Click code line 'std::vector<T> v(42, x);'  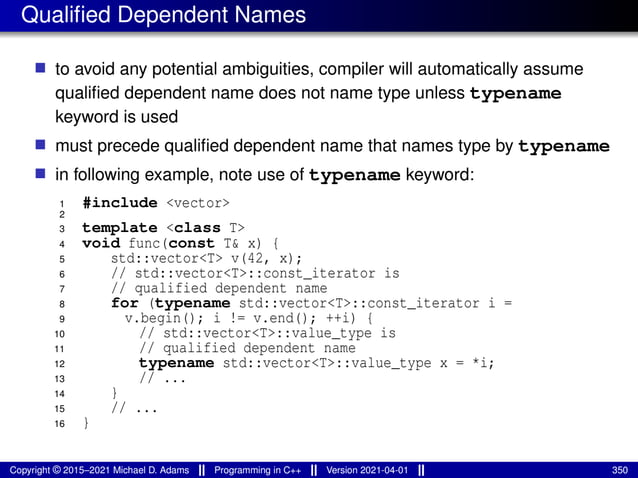pyautogui.click(x=206, y=258)
